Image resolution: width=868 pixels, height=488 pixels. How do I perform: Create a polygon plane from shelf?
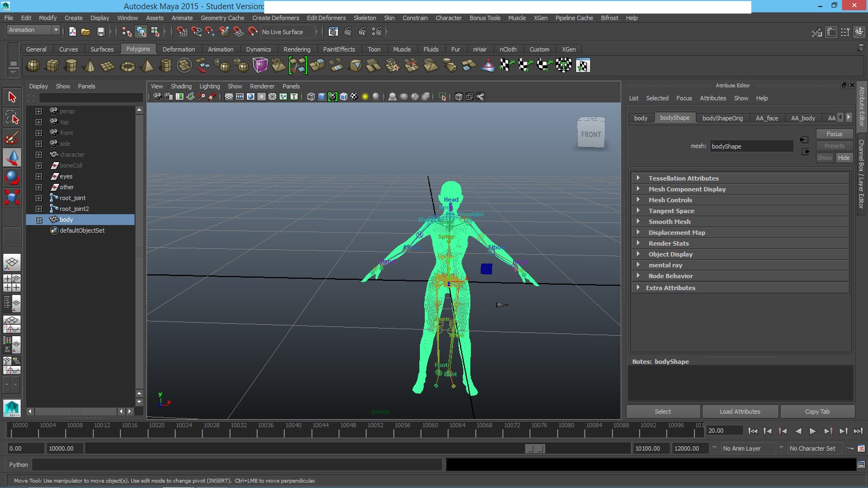tap(108, 66)
